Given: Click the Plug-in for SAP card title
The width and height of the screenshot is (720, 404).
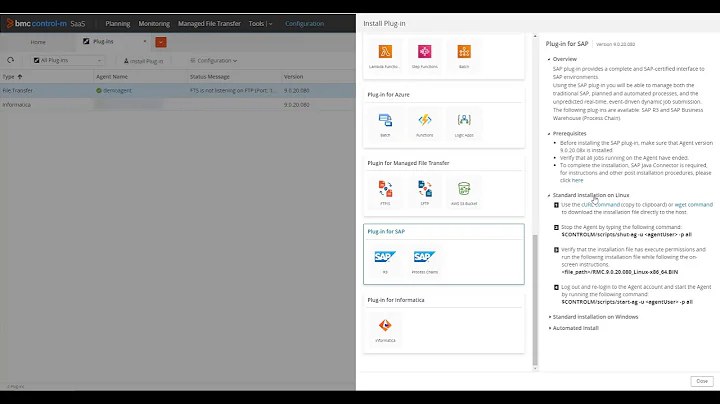Looking at the screenshot, I should [386, 231].
